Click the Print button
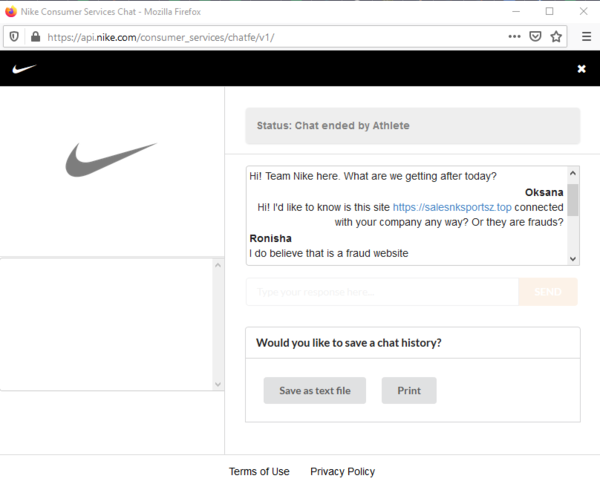This screenshot has height=487, width=600. point(409,391)
